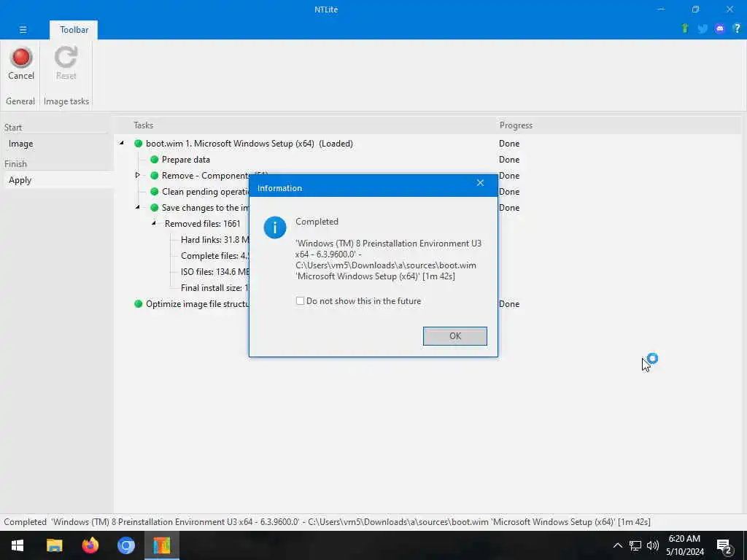
Task: Click Done status for Prepare data
Action: pyautogui.click(x=509, y=160)
